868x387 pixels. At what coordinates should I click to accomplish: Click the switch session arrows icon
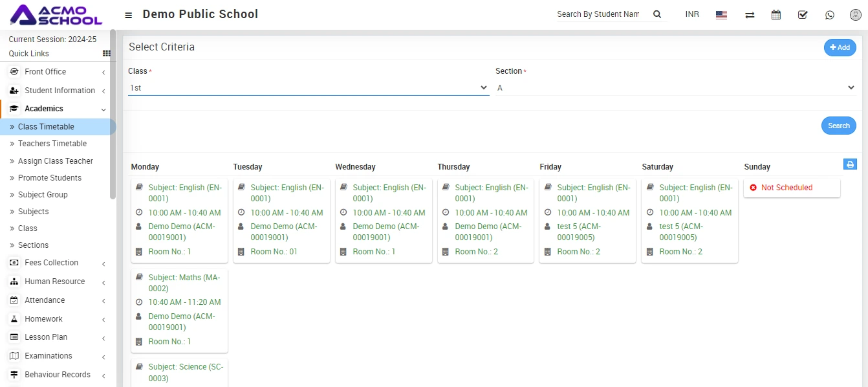750,15
